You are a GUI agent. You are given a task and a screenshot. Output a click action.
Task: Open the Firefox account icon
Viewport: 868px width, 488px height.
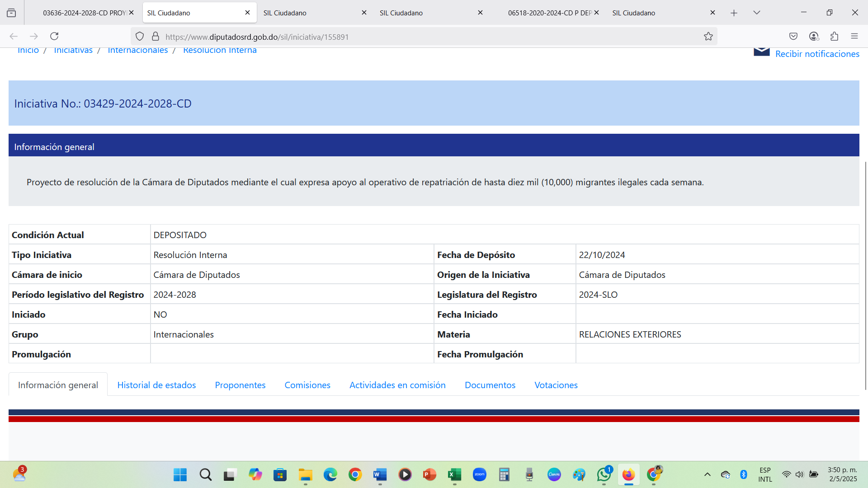tap(814, 36)
